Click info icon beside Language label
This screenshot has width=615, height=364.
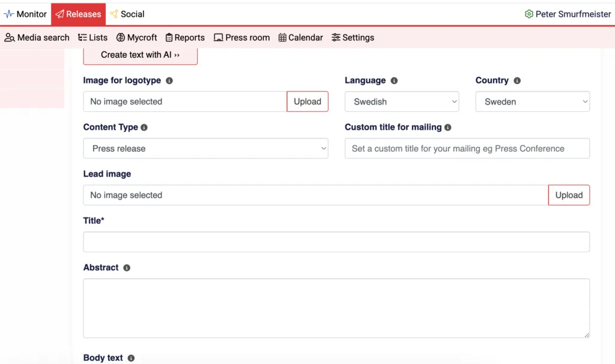point(394,80)
